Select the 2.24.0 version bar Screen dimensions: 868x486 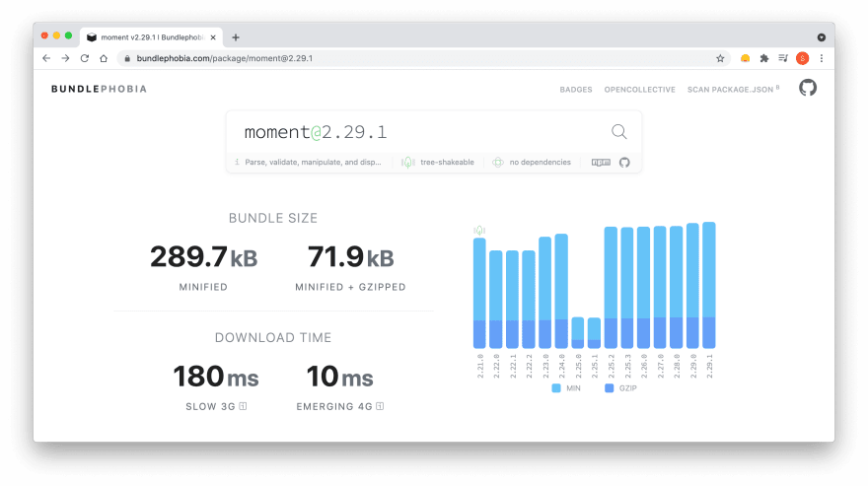(x=561, y=291)
